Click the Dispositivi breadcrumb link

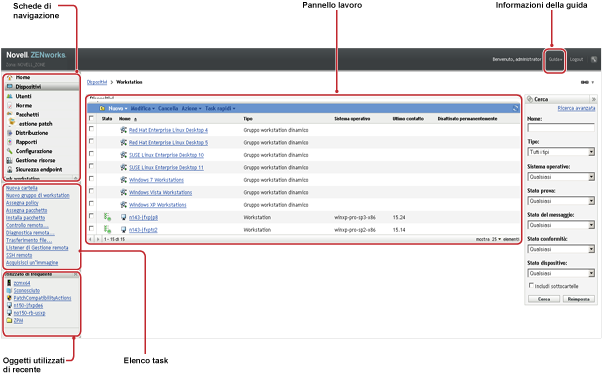tap(97, 82)
